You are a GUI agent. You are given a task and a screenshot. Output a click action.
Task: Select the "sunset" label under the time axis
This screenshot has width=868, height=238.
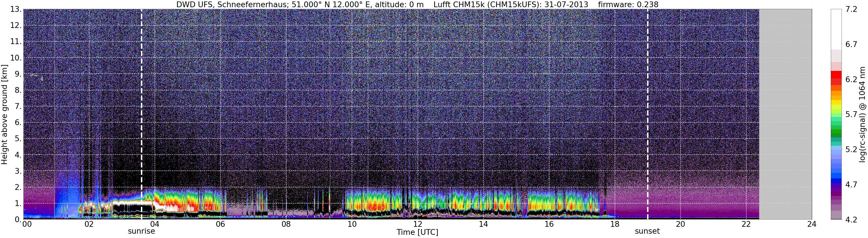pos(647,231)
